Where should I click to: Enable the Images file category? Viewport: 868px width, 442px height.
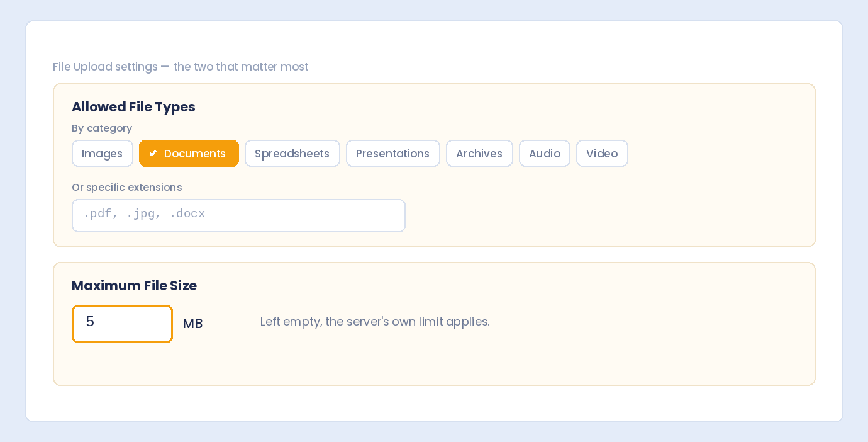[x=103, y=154]
